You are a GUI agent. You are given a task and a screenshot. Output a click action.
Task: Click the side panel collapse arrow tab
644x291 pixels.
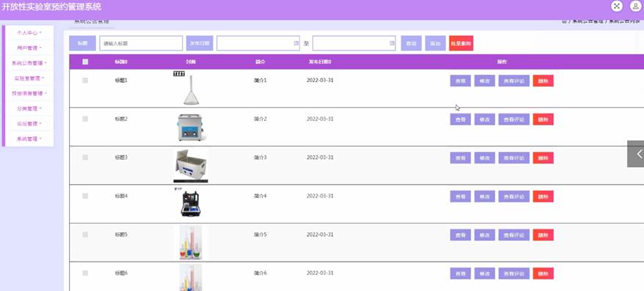pos(636,154)
